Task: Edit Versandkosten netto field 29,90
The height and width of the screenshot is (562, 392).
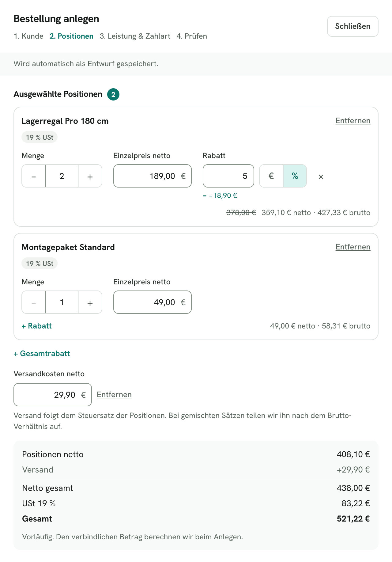Action: click(x=53, y=395)
